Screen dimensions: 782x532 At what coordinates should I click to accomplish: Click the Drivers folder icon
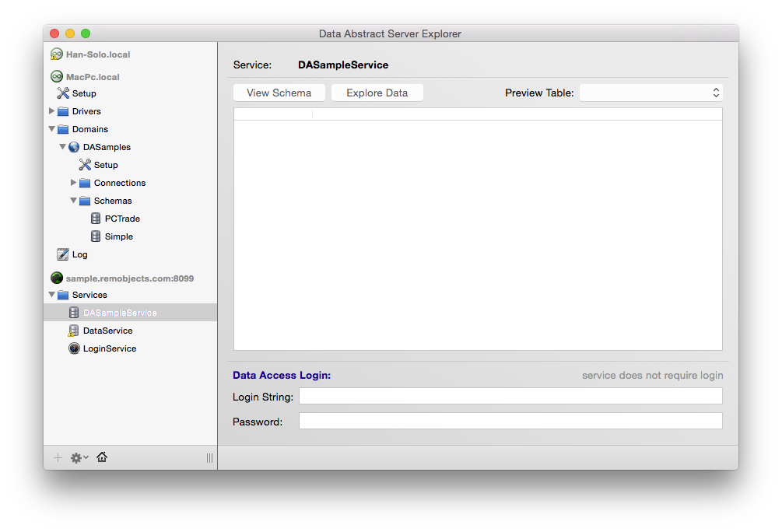tap(63, 111)
